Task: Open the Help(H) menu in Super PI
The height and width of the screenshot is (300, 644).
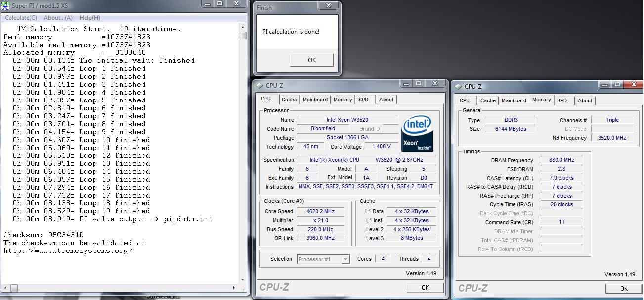Action: pos(90,18)
